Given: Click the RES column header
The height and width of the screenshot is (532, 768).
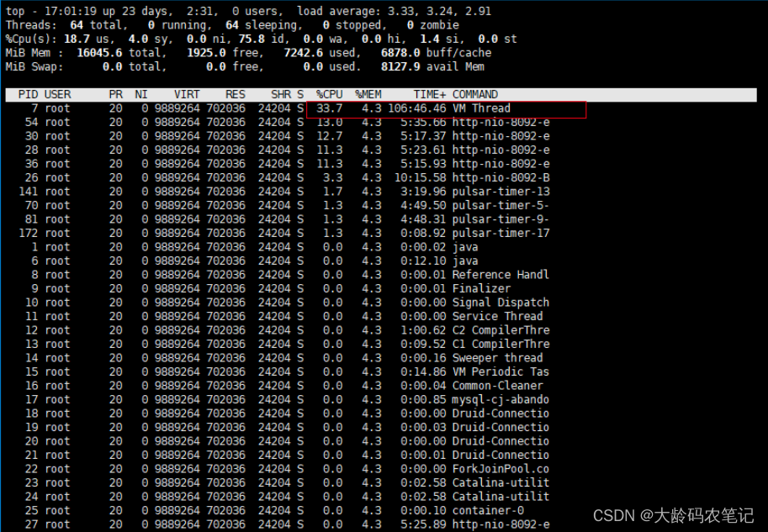Looking at the screenshot, I should [235, 94].
